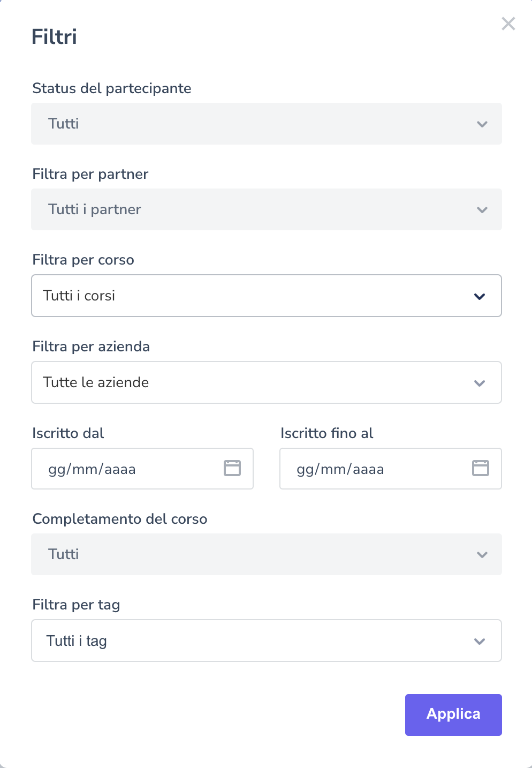Click chevron arrow in Completamento del corso field
Screen dimensions: 532x768
482,555
